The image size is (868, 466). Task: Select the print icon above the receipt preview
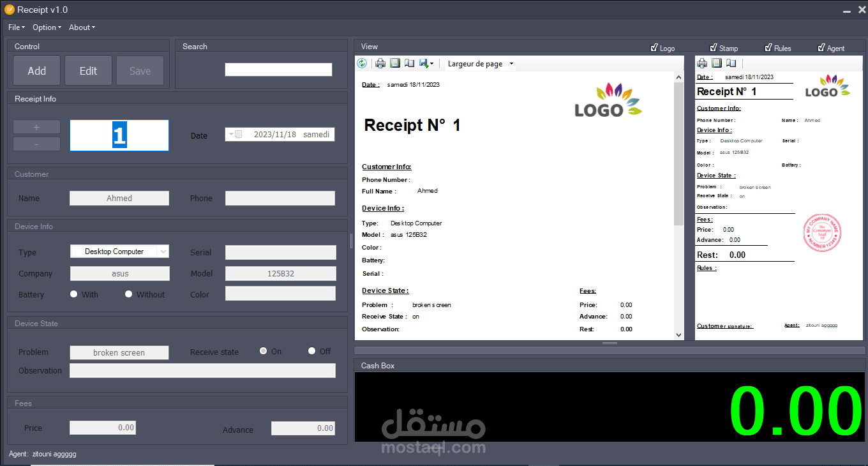380,63
